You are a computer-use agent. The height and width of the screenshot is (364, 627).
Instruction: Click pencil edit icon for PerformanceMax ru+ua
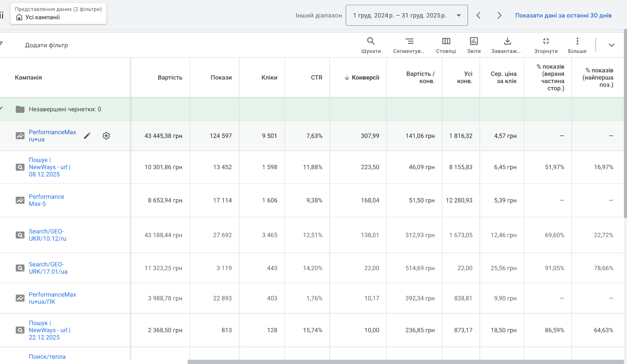[x=87, y=136]
